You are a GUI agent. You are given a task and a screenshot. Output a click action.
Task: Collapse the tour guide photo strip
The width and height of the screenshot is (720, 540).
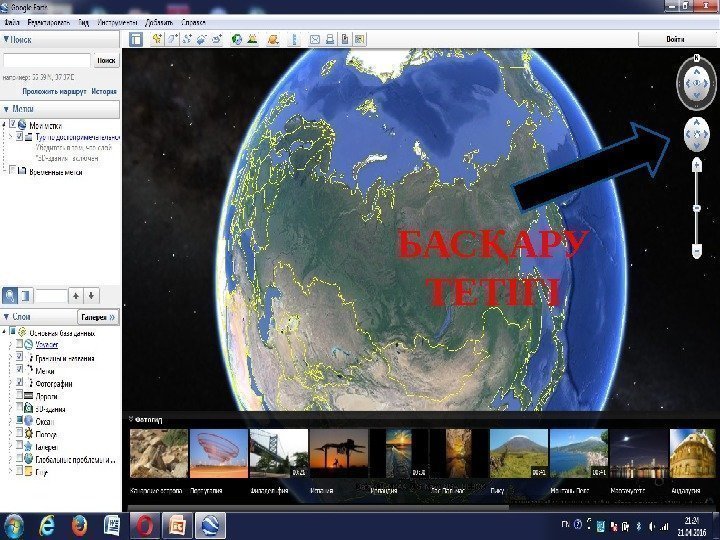click(x=131, y=419)
